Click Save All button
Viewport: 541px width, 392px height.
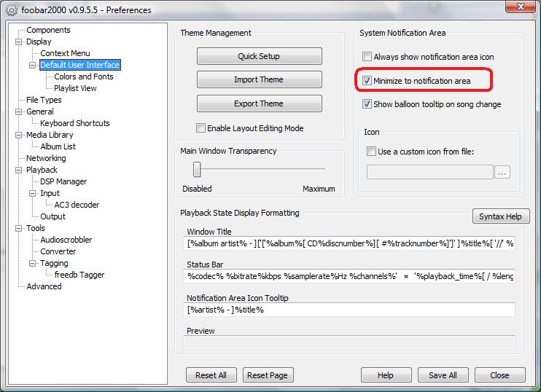[443, 375]
